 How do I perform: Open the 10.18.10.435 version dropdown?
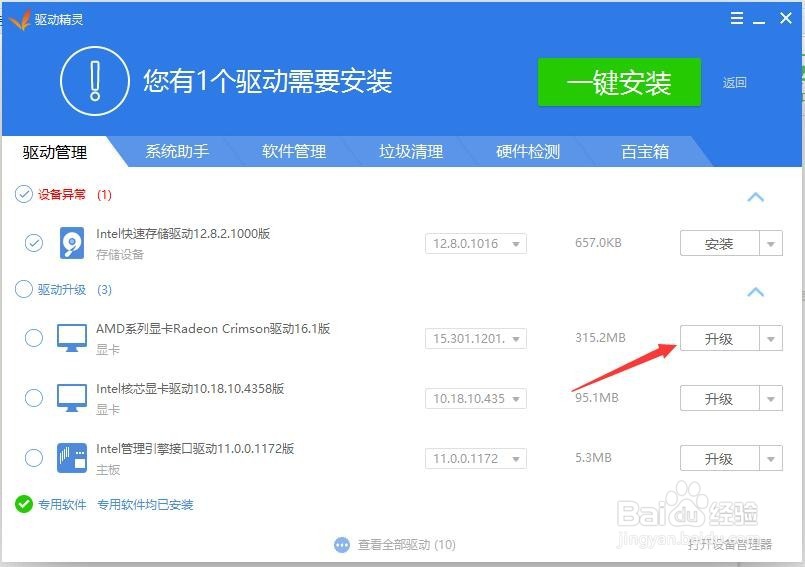click(x=476, y=399)
